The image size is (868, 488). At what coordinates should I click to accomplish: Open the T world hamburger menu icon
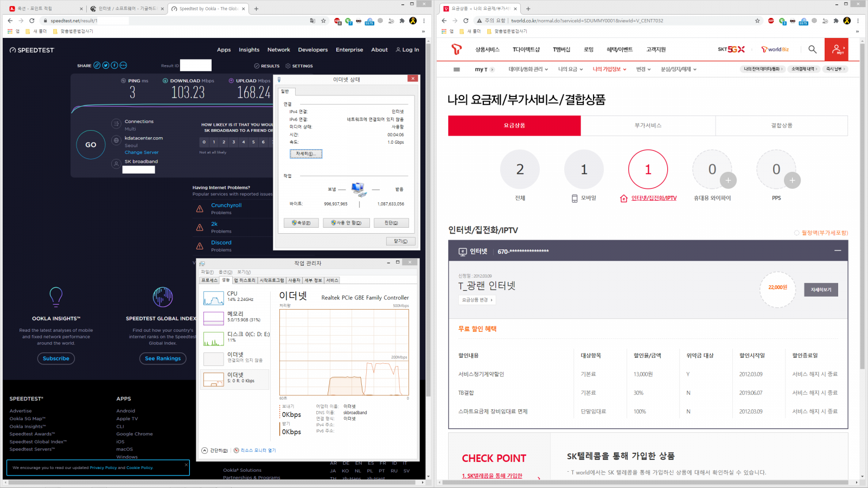[x=456, y=69]
